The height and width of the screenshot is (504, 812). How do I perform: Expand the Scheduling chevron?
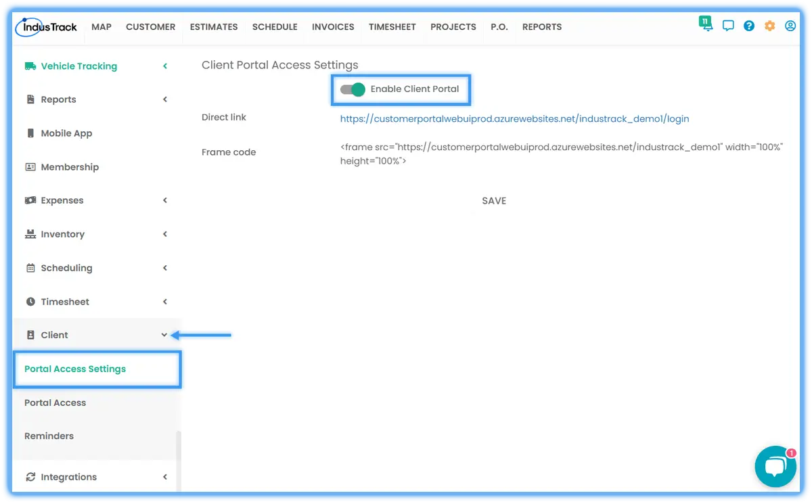pos(165,268)
